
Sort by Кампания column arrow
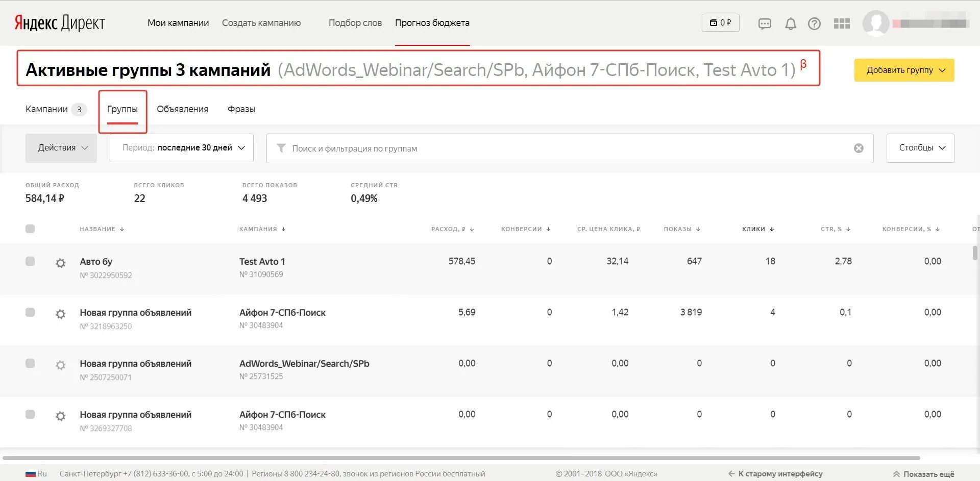[284, 230]
